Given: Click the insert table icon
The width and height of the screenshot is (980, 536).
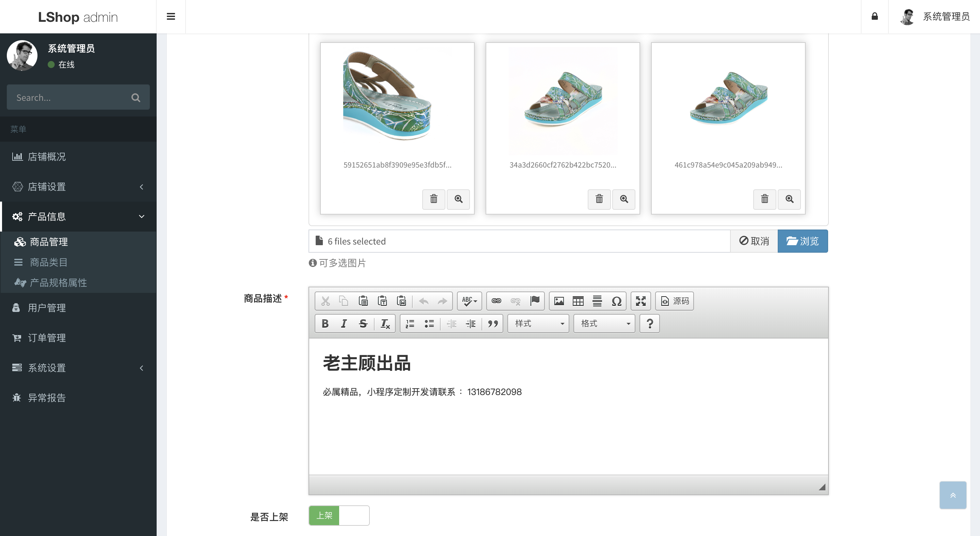Looking at the screenshot, I should (578, 301).
